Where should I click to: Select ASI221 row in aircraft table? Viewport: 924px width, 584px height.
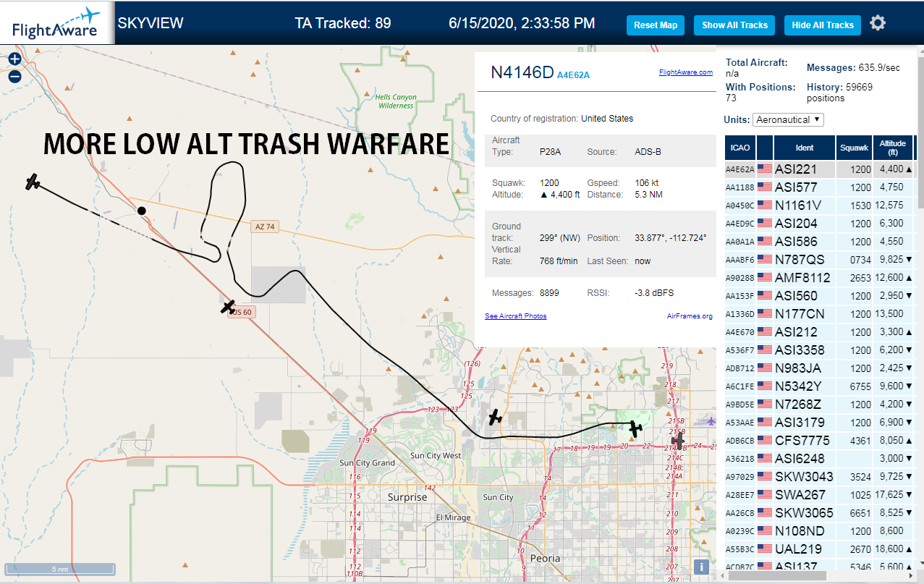click(x=819, y=169)
